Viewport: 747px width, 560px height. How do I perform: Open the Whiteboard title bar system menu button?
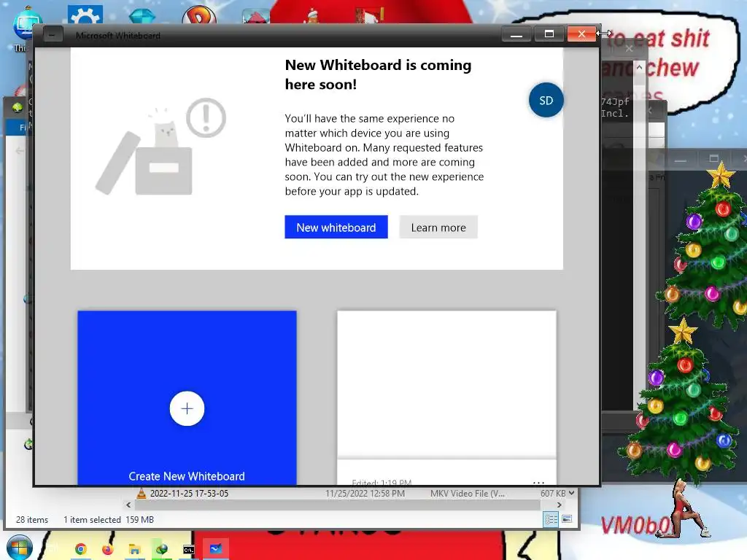53,35
